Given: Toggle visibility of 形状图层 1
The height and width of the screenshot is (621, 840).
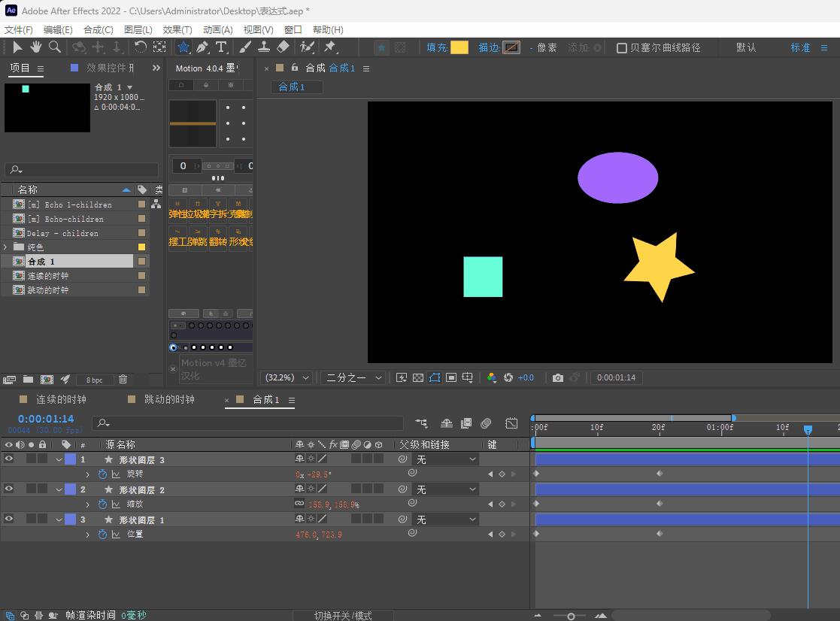Looking at the screenshot, I should click(x=9, y=520).
